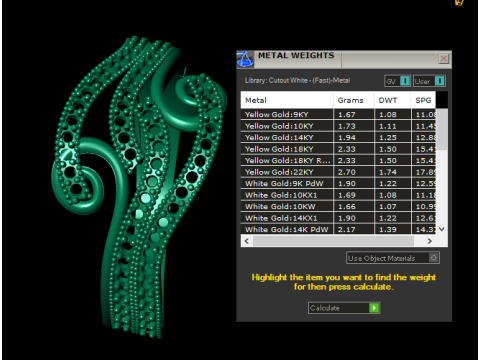Viewport: 480px width, 360px height.
Task: Click the vertical scrollbar thumb
Action: point(442,129)
